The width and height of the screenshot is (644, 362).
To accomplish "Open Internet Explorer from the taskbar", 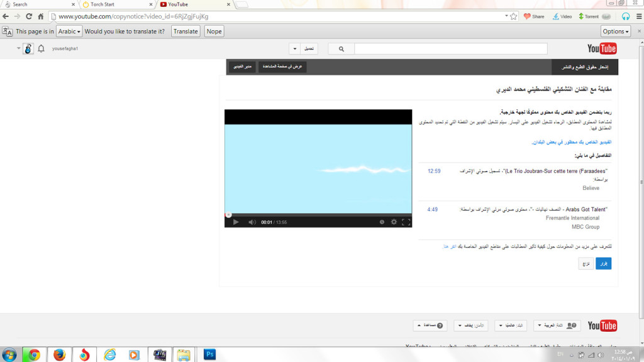I will tap(109, 354).
